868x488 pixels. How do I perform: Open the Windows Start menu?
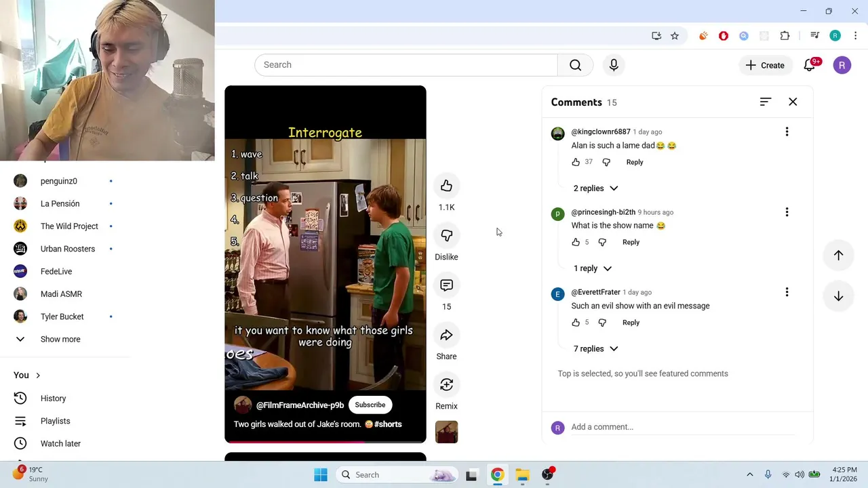(x=321, y=474)
